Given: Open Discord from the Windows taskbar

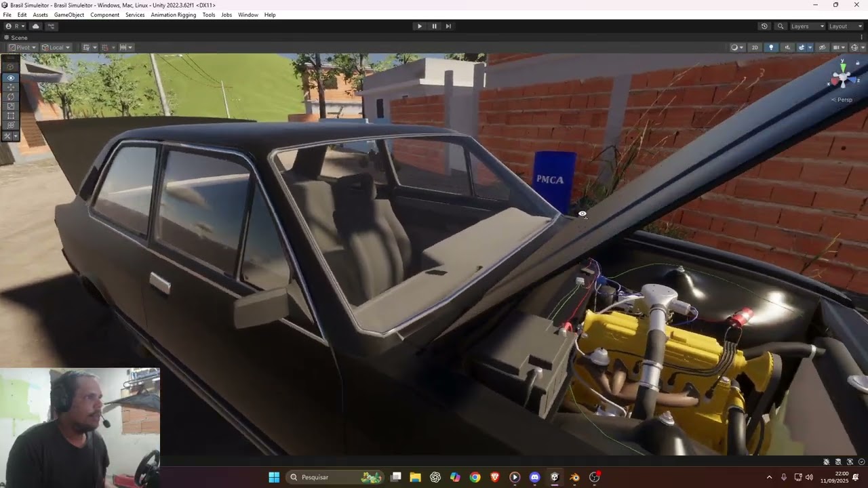Looking at the screenshot, I should [x=534, y=477].
